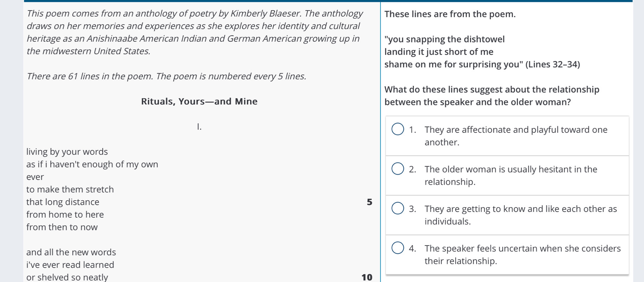This screenshot has height=282, width=644.
Task: Mark the radio button for option 3
Action: click(398, 208)
